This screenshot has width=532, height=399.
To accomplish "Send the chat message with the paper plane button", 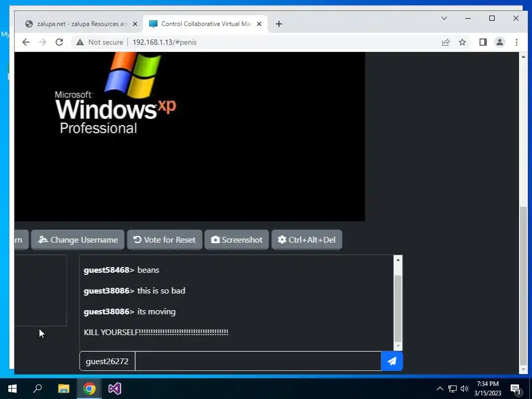I will click(x=392, y=361).
